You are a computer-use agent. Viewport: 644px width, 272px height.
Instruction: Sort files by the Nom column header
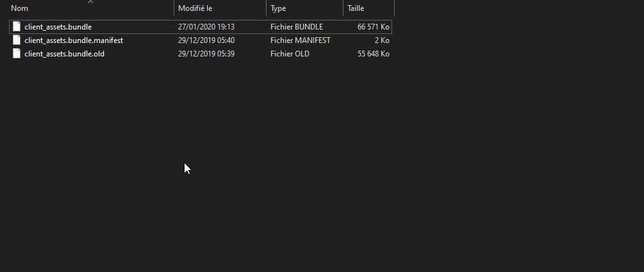tap(20, 8)
